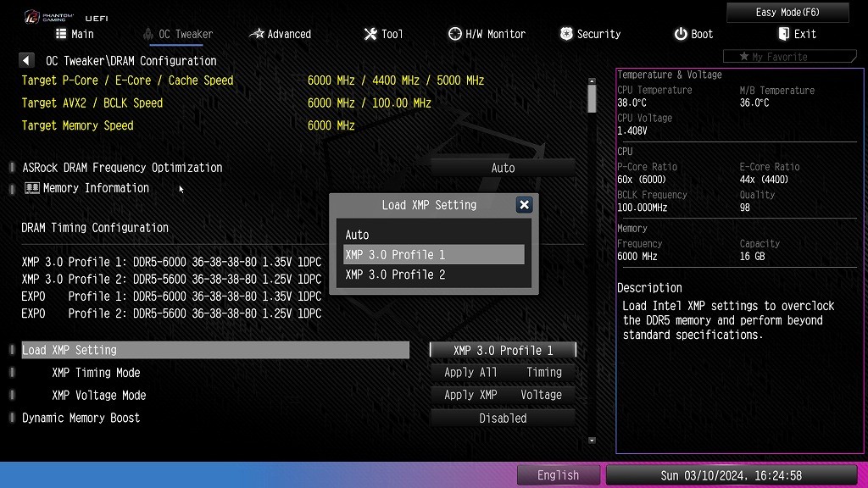Viewport: 868px width, 488px height.
Task: Click the Security tab shield icon
Action: [566, 34]
